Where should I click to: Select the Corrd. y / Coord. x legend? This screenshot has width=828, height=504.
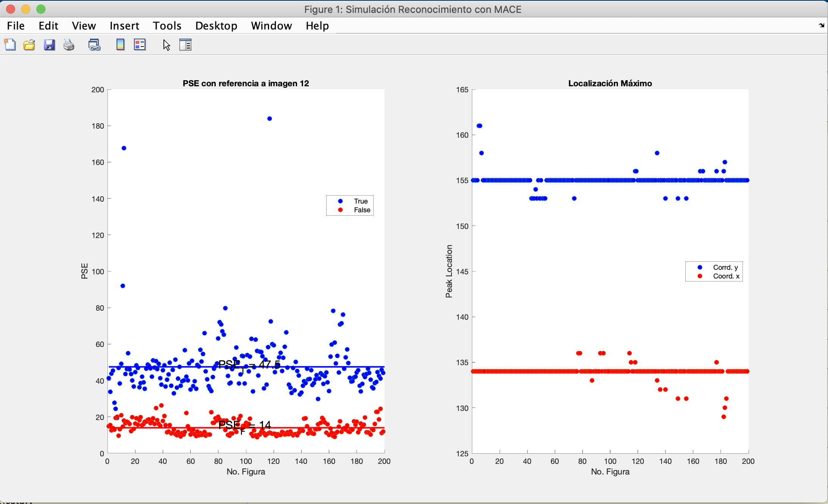714,271
